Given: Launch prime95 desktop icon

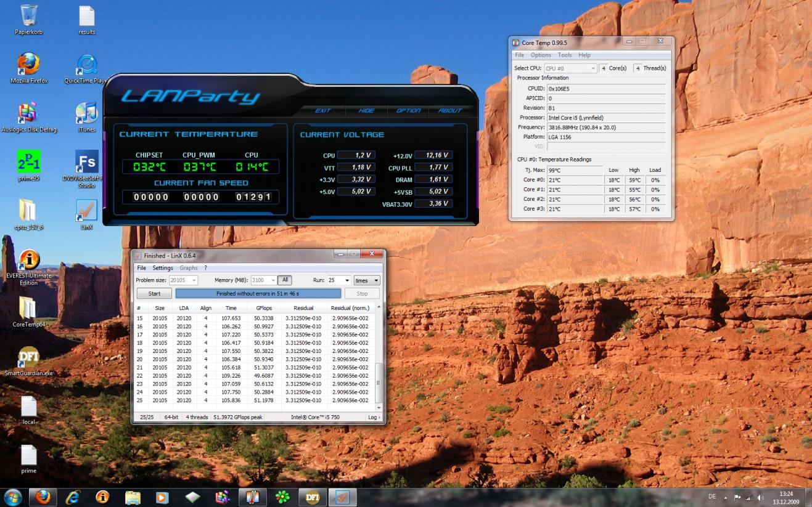Looking at the screenshot, I should coord(29,165).
